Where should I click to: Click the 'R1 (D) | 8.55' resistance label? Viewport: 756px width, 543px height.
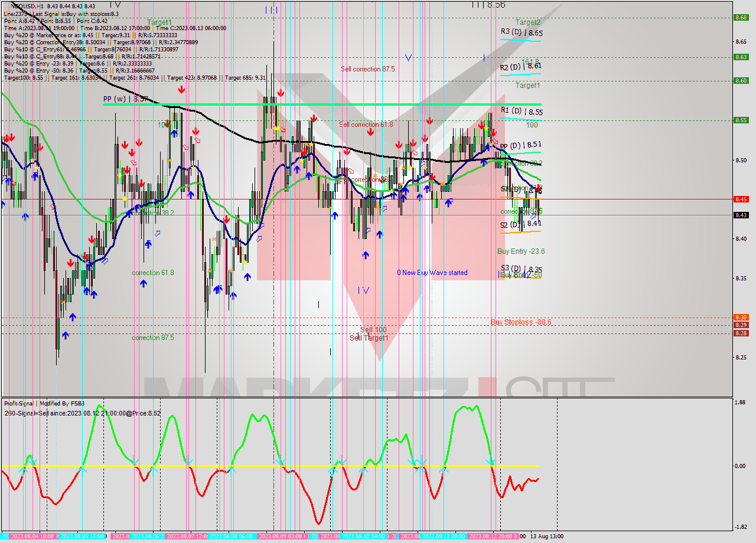point(522,111)
